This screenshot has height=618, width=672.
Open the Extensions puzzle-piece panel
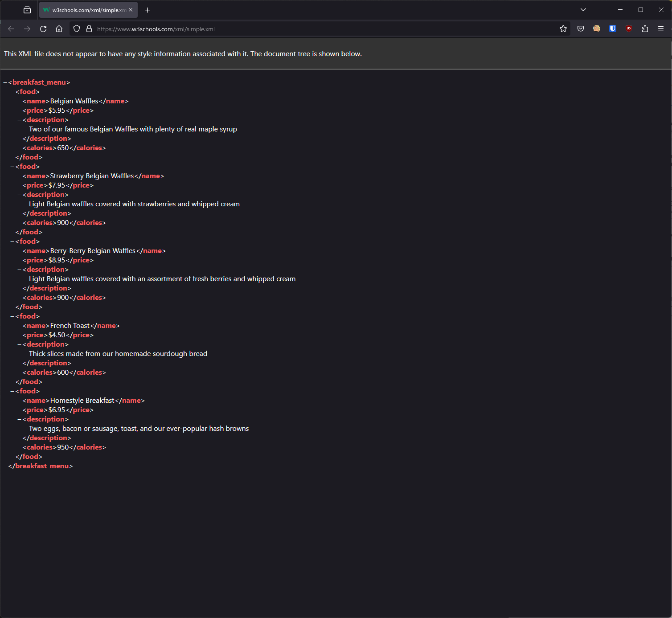[x=645, y=29]
